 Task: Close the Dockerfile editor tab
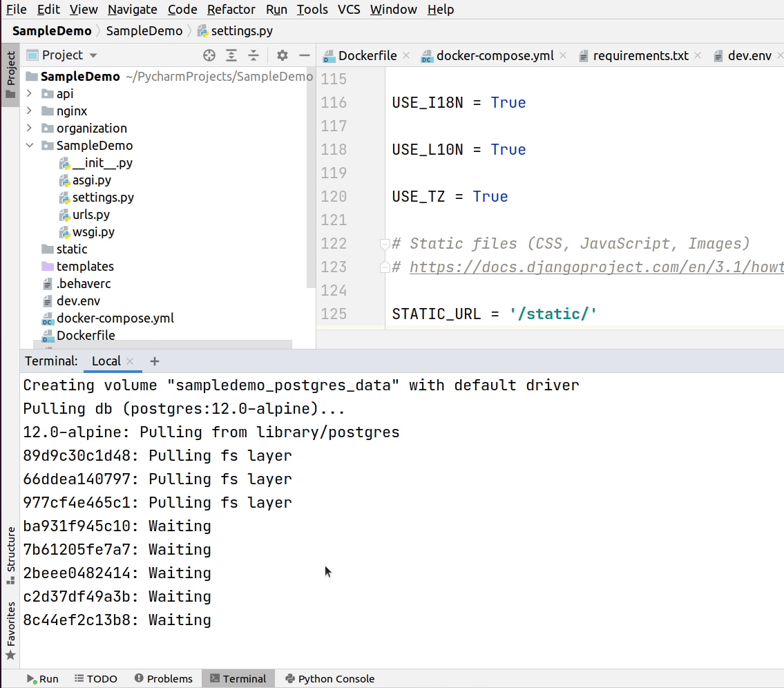pos(405,55)
